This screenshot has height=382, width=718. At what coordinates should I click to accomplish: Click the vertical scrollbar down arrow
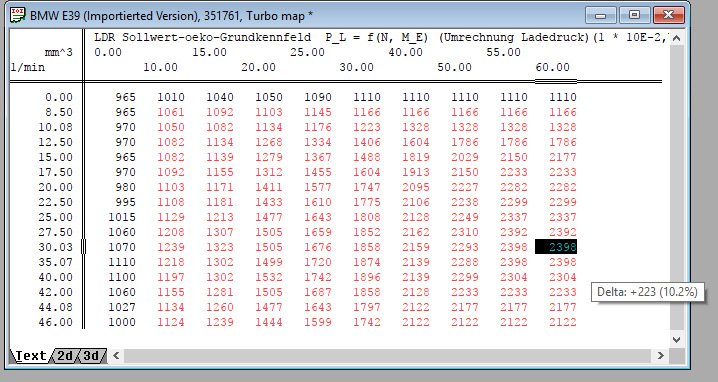coord(677,340)
